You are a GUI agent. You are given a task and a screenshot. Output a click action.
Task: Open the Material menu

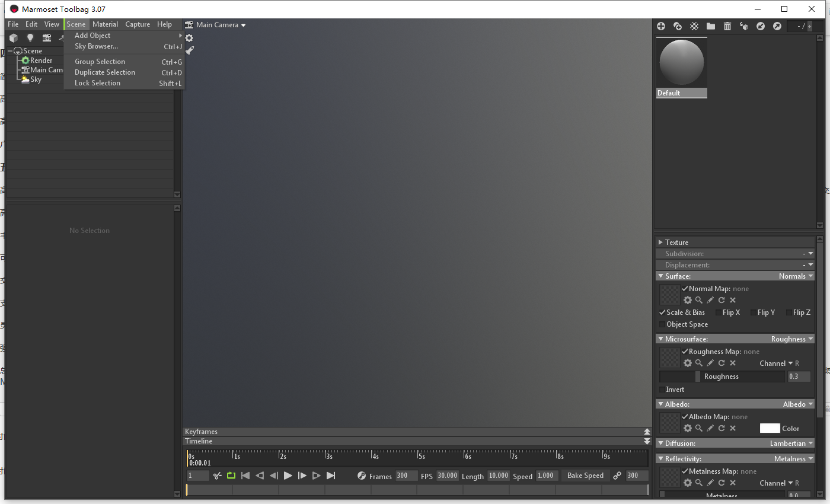click(x=106, y=24)
